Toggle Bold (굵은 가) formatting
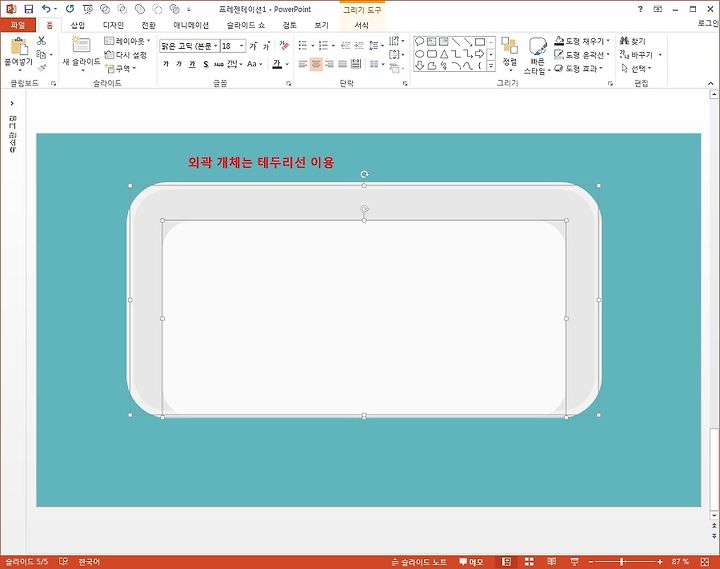 166,64
